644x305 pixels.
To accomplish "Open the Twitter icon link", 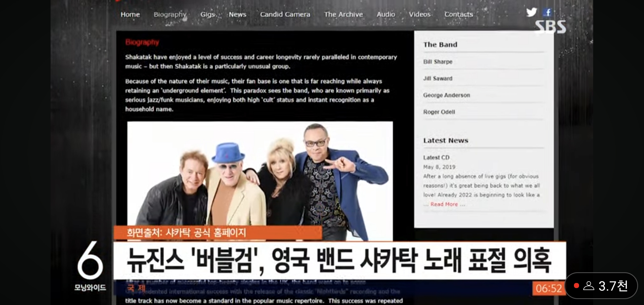I will pos(531,12).
